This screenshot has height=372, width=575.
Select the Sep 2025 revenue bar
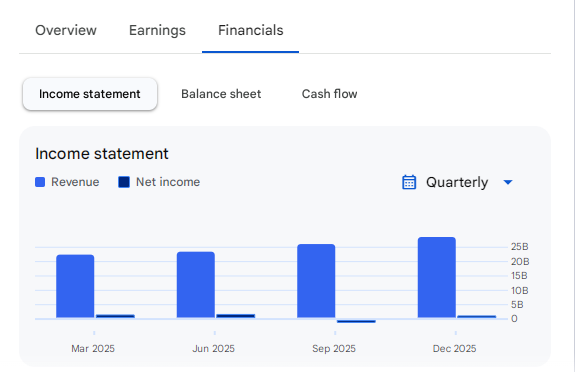tap(316, 281)
